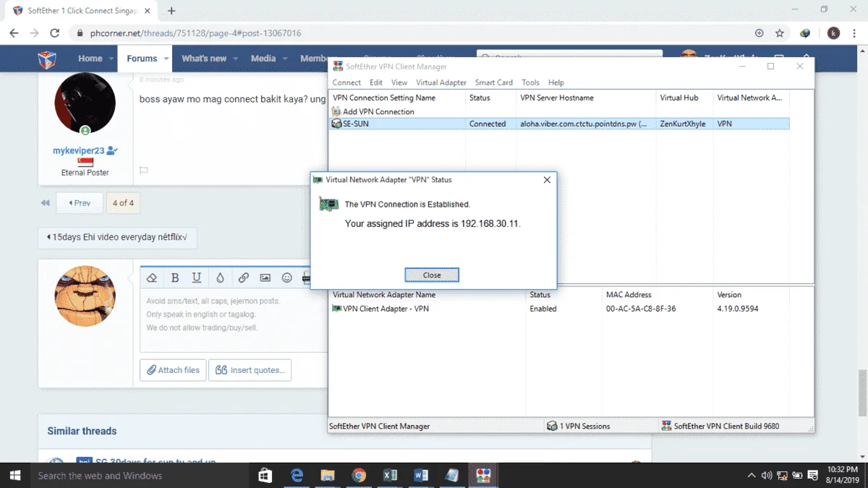Click the version value 4.19.0.9594
This screenshot has width=868, height=488.
(x=738, y=309)
